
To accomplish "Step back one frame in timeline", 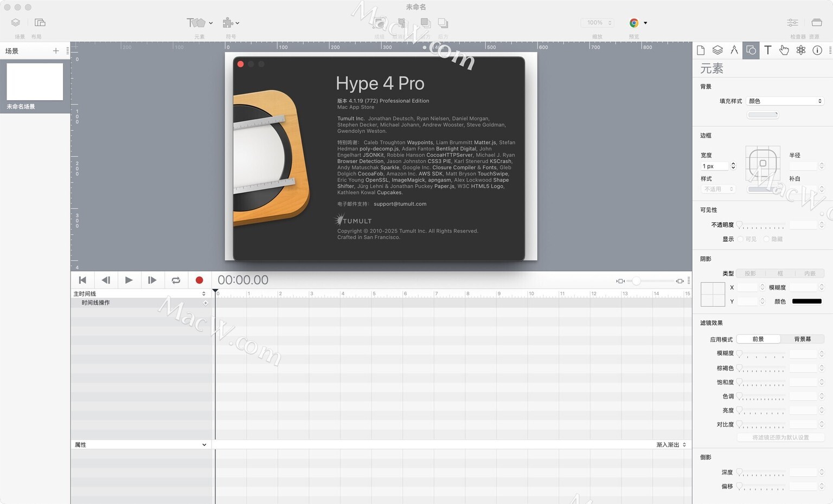I will tap(106, 280).
